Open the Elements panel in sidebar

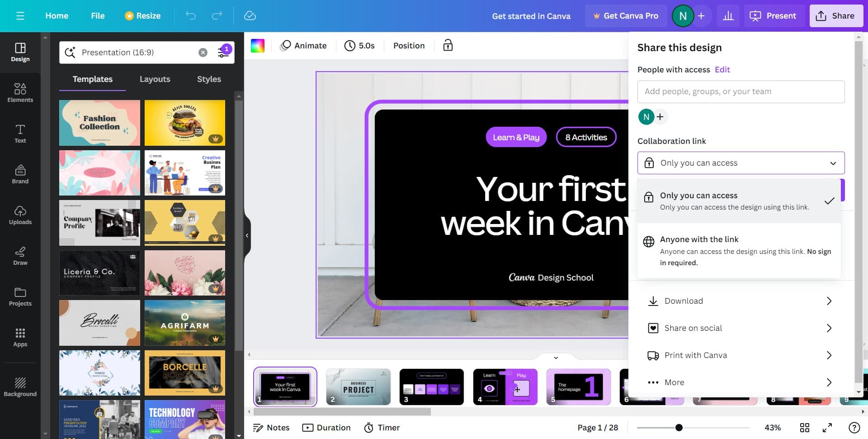(x=20, y=93)
